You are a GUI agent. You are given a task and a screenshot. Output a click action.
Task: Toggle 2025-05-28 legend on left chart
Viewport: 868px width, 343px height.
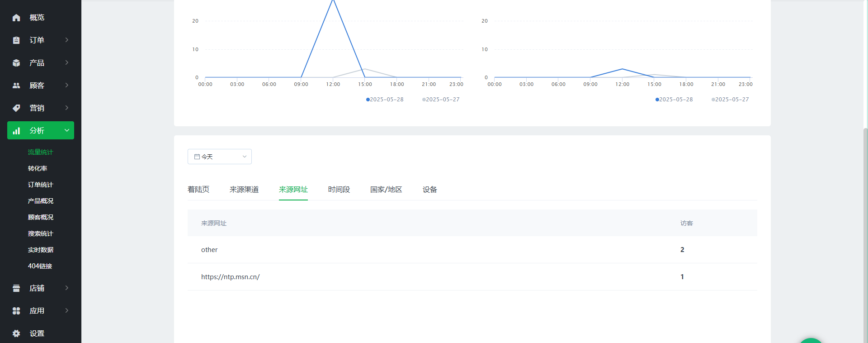coord(385,100)
